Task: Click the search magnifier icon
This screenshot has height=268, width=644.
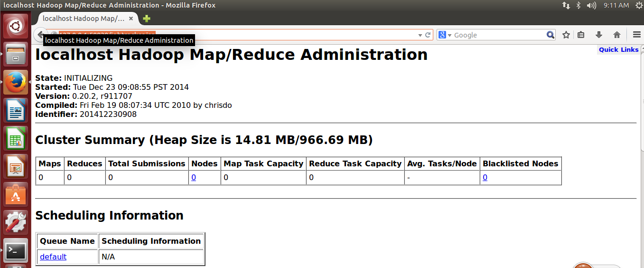Action: click(x=550, y=35)
